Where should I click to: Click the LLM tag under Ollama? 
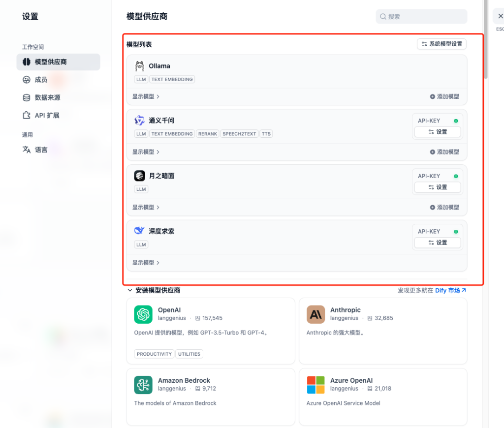click(x=141, y=79)
